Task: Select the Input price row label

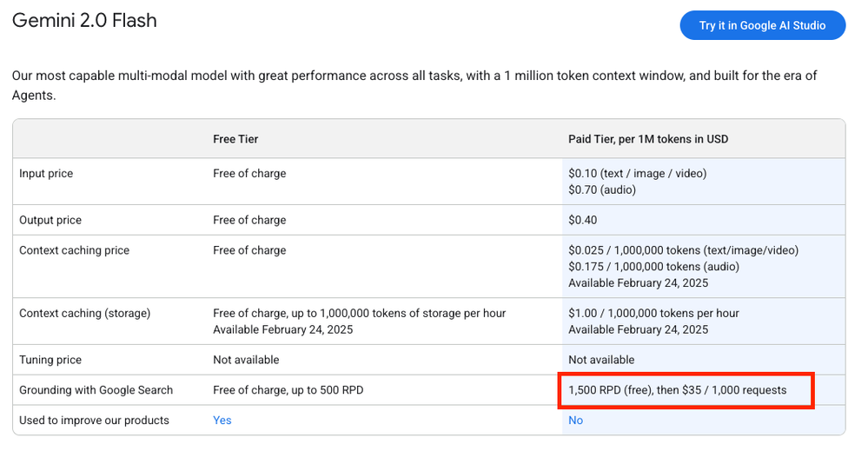Action: [46, 173]
